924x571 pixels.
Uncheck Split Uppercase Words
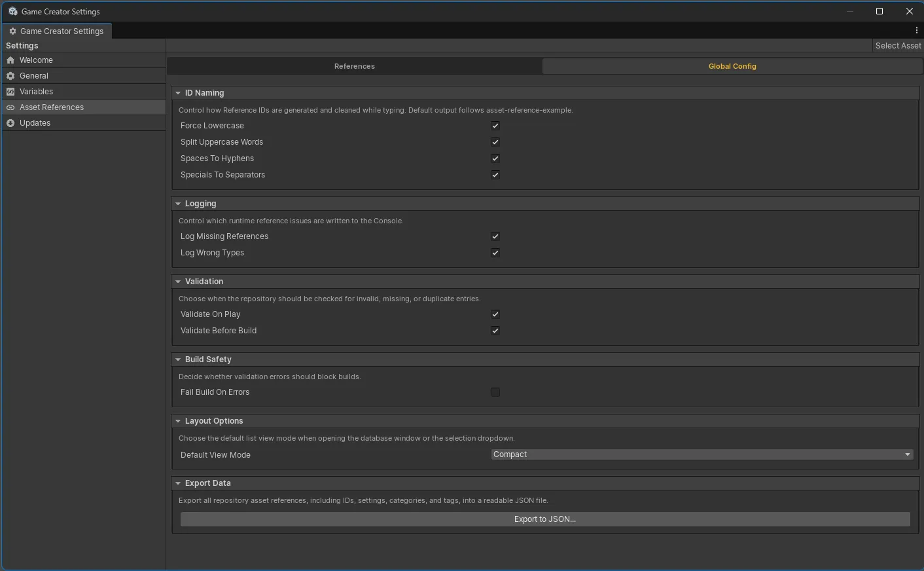(495, 142)
